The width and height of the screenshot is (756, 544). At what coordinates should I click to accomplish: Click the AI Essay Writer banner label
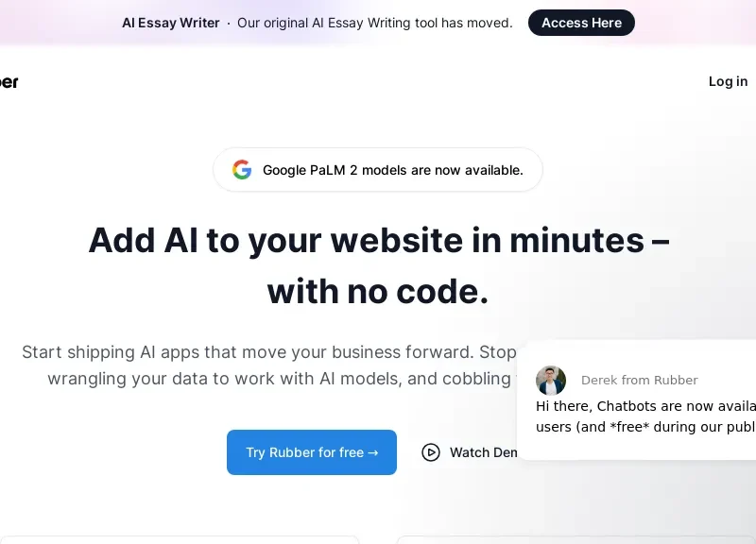pos(170,23)
